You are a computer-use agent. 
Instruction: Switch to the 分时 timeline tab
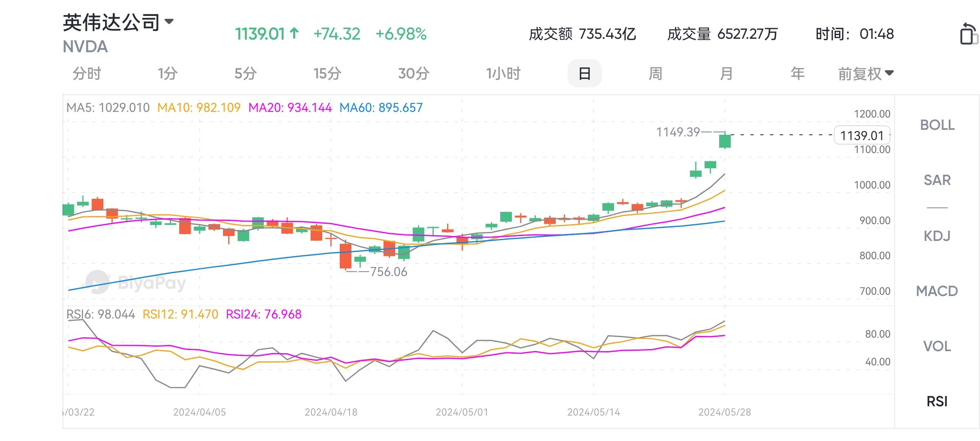(x=87, y=73)
